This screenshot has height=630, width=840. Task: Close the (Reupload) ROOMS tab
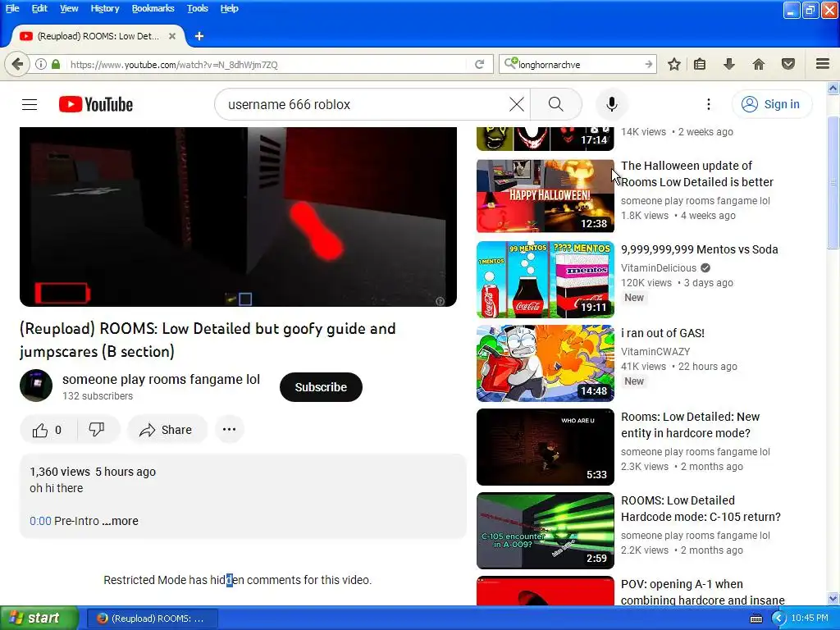(x=172, y=36)
